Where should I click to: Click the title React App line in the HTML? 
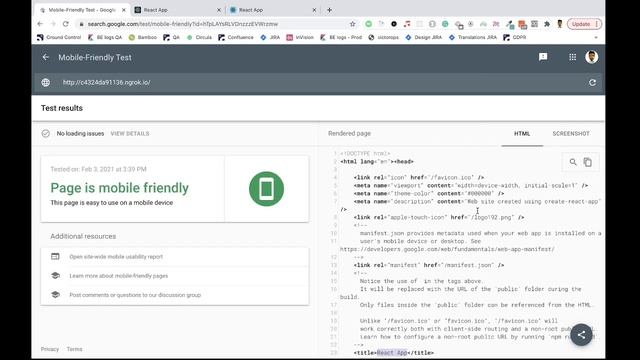click(394, 353)
